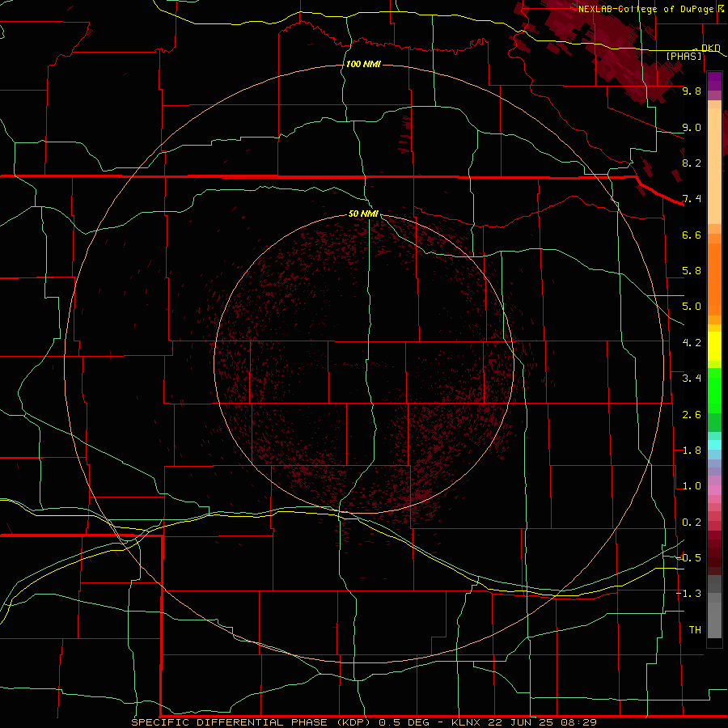Viewport: 728px width, 728px height.
Task: Click the 1.0 value on color scale
Action: click(692, 486)
